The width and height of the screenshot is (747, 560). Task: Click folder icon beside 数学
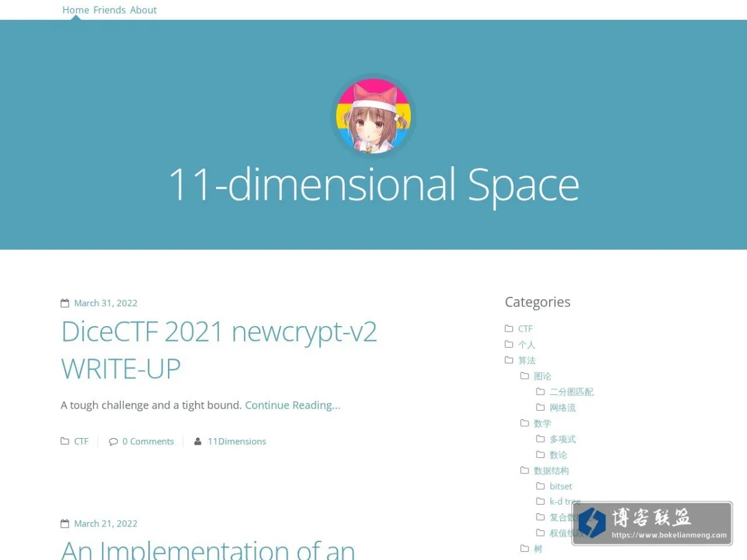[525, 423]
